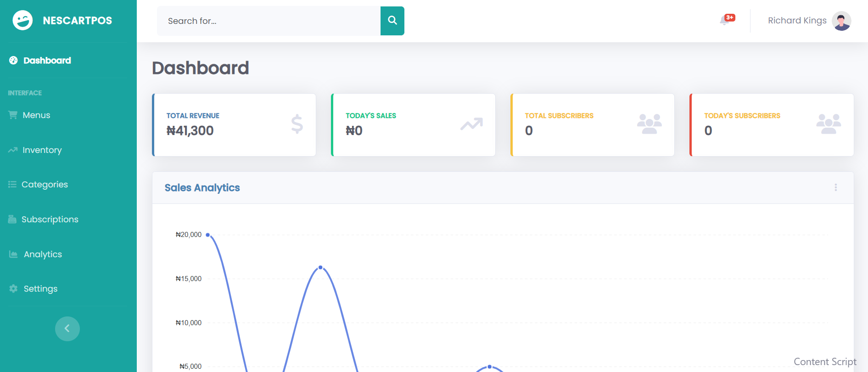
Task: Expand the Richard Kings user menu
Action: [x=797, y=21]
